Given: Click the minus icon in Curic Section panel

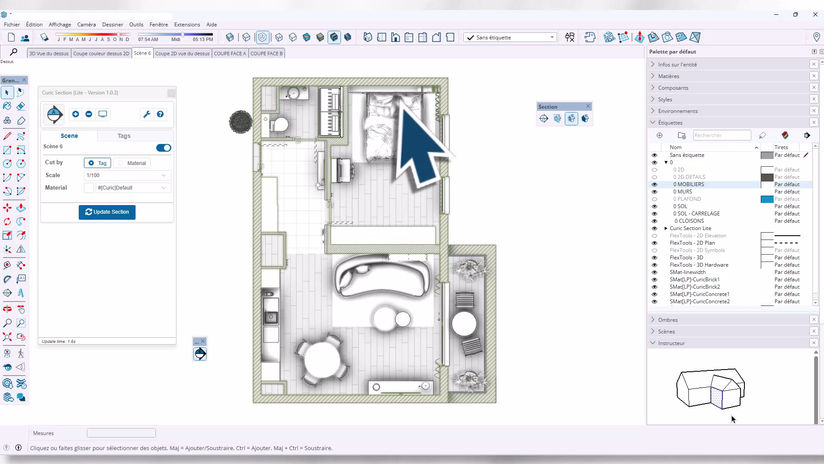Looking at the screenshot, I should tap(88, 114).
